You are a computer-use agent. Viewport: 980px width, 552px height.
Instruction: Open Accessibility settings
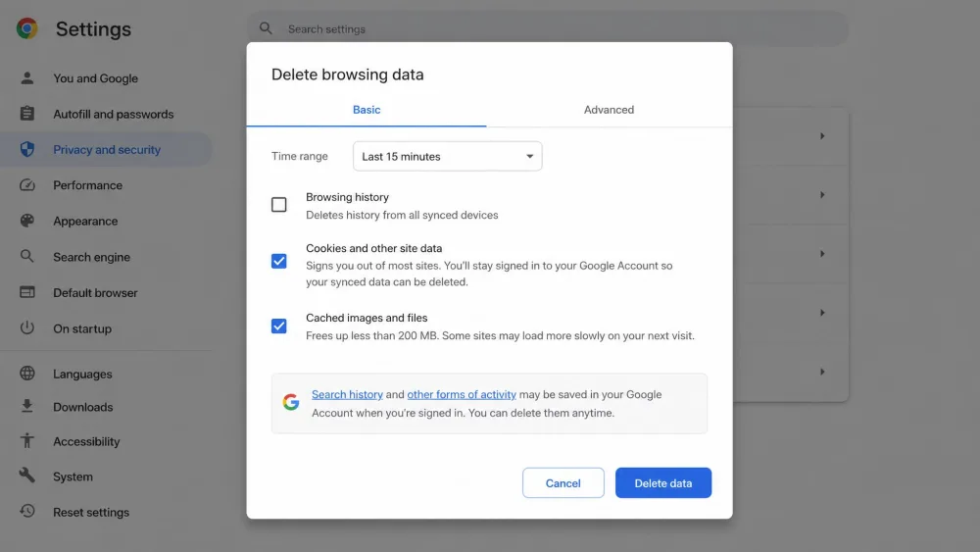[86, 441]
